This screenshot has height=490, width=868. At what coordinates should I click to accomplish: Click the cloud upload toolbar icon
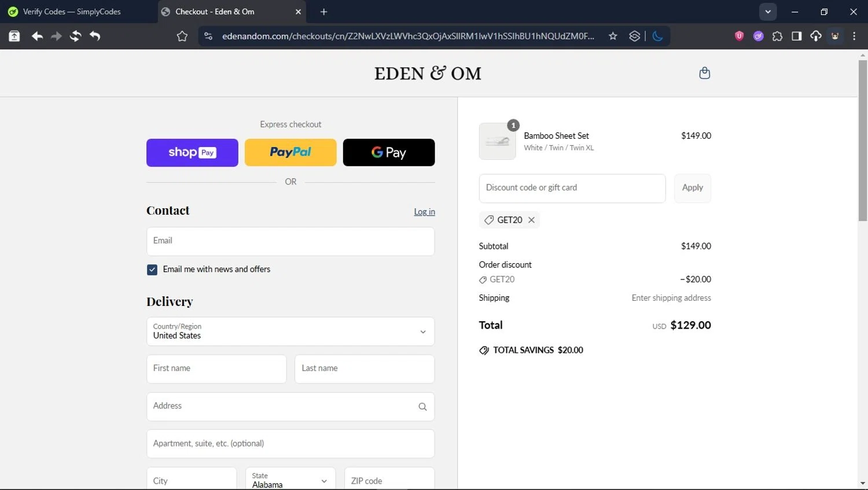click(x=815, y=36)
